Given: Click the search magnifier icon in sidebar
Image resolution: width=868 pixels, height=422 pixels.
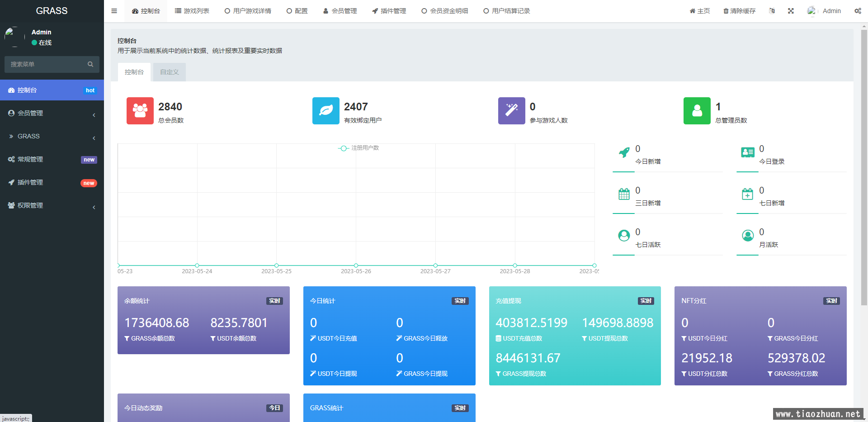Looking at the screenshot, I should tap(90, 64).
